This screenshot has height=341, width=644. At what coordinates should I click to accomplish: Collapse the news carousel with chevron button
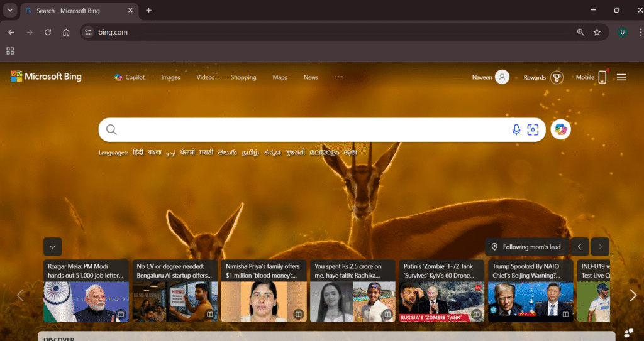pyautogui.click(x=53, y=247)
